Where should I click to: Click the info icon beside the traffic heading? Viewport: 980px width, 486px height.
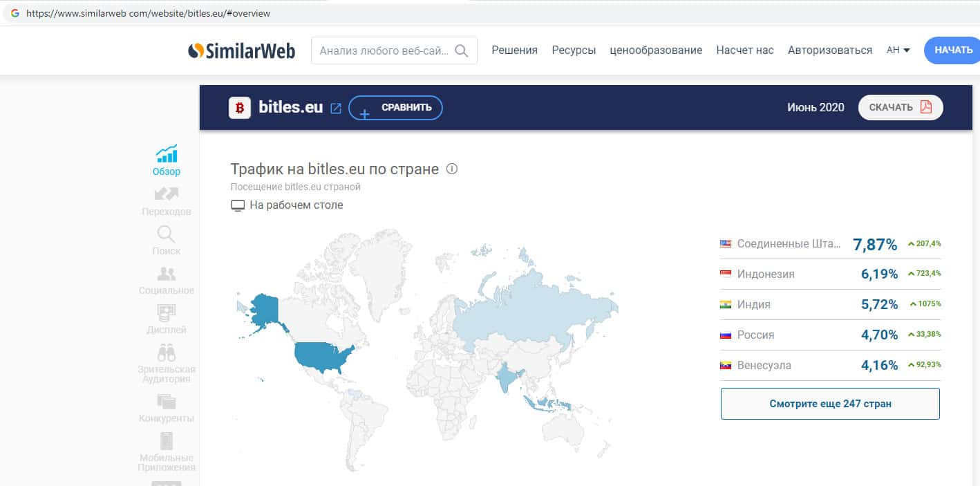coord(452,169)
